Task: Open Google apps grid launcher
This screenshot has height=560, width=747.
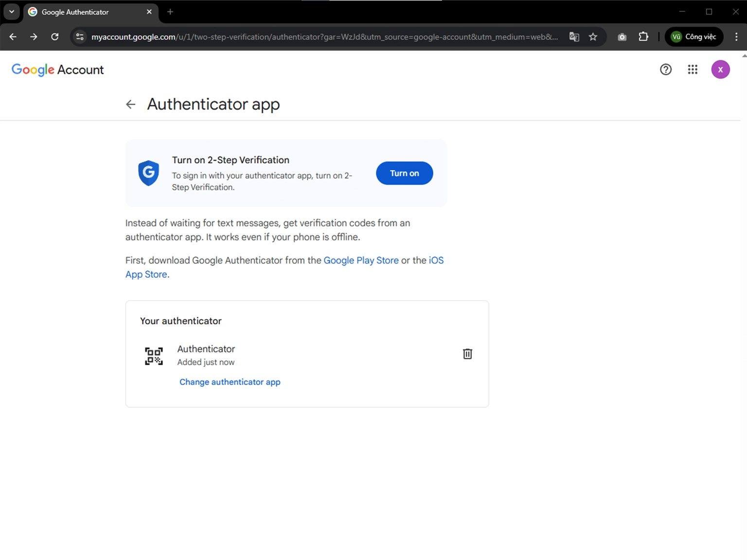Action: [693, 70]
